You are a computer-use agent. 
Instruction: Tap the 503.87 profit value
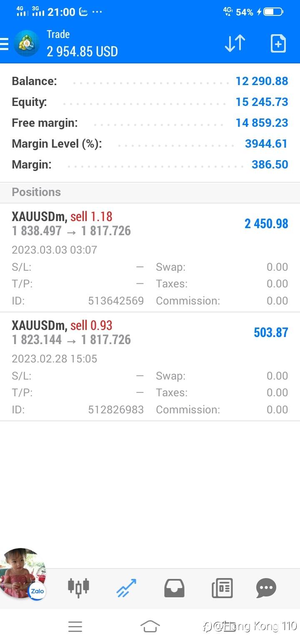pyautogui.click(x=271, y=332)
